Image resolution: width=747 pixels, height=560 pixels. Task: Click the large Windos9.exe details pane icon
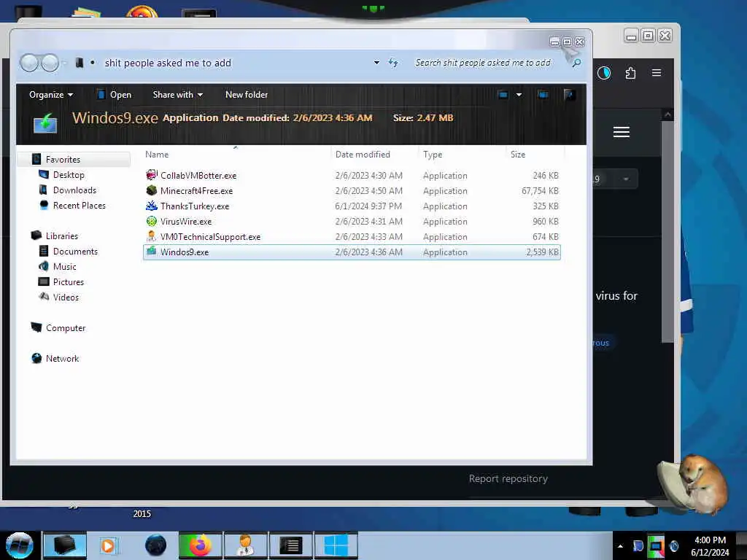pyautogui.click(x=45, y=122)
